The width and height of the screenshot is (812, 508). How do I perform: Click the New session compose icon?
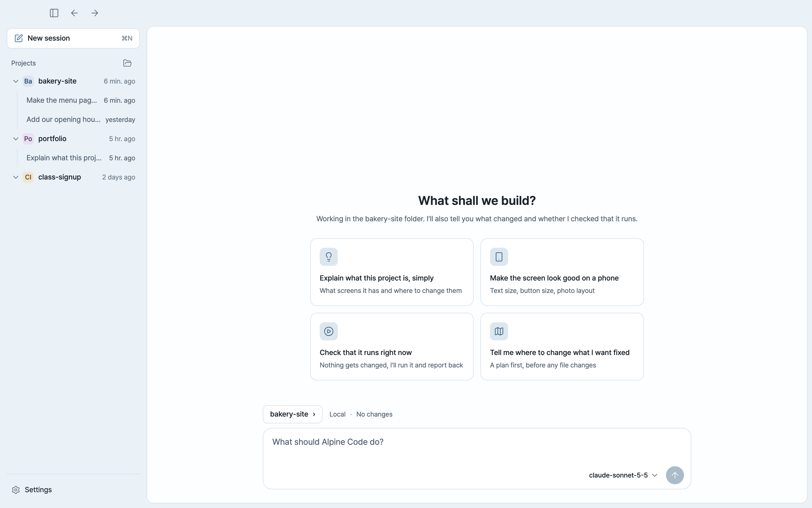(x=19, y=38)
